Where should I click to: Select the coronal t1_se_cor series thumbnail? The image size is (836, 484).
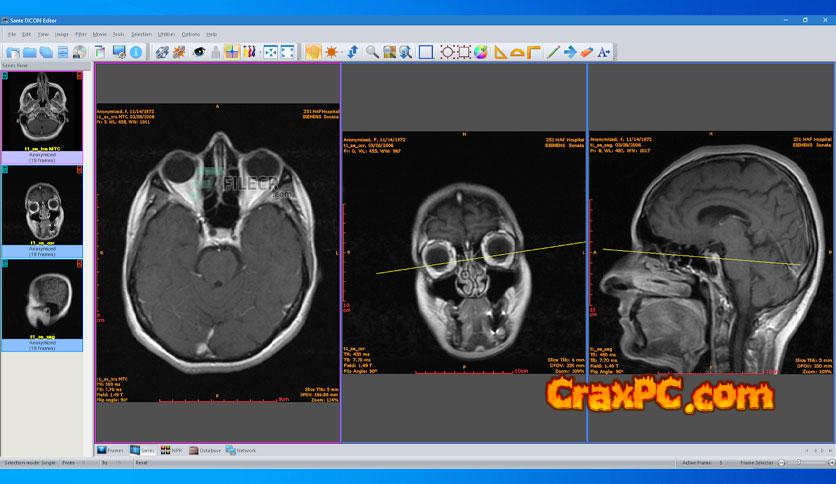(x=41, y=208)
